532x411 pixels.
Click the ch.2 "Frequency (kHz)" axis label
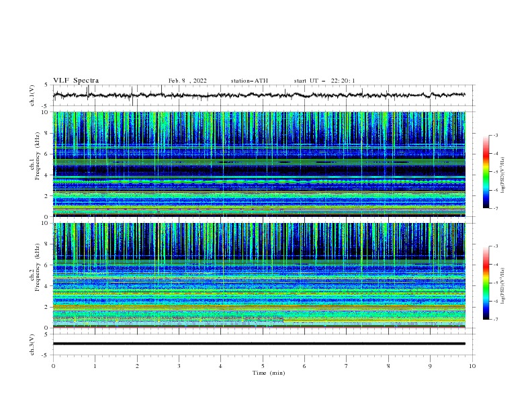[x=38, y=267]
